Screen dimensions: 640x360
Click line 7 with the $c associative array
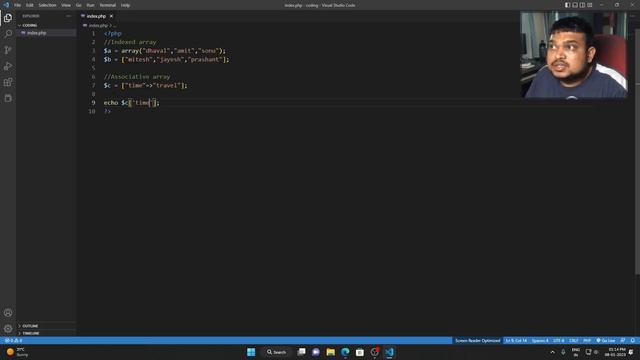(x=145, y=86)
